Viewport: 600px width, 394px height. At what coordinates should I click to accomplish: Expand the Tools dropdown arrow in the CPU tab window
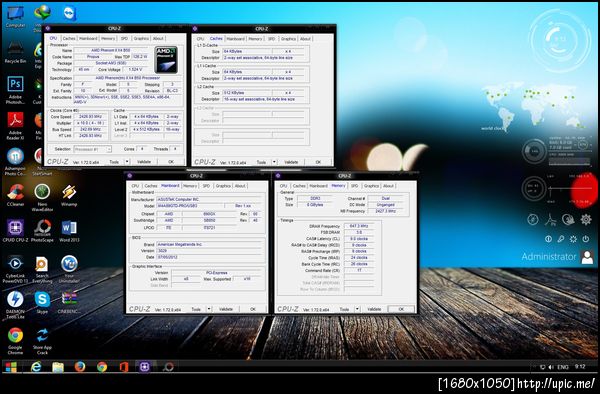pyautogui.click(x=127, y=162)
